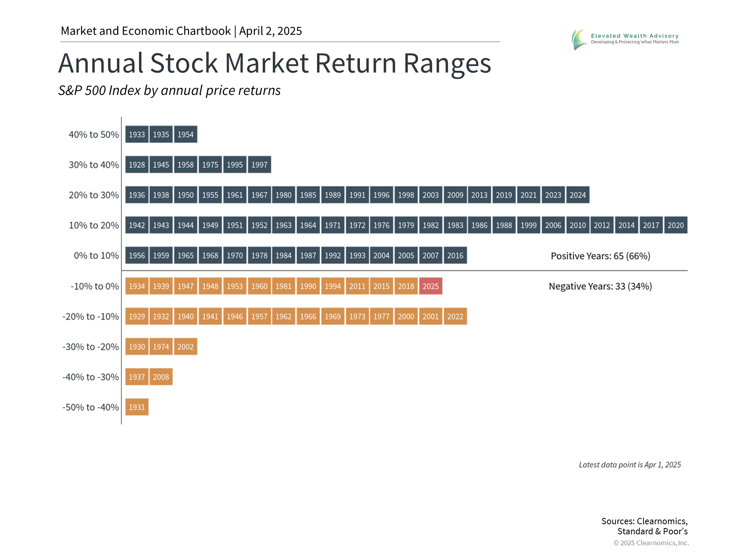The height and width of the screenshot is (560, 747).
Task: Select the 2024 year box
Action: [x=577, y=195]
